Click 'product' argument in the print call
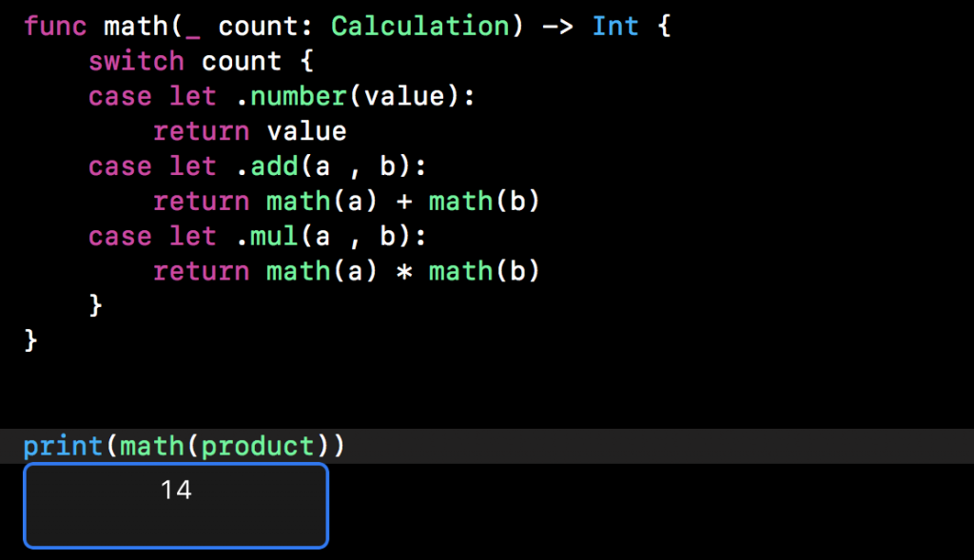The height and width of the screenshot is (560, 974). [x=258, y=448]
